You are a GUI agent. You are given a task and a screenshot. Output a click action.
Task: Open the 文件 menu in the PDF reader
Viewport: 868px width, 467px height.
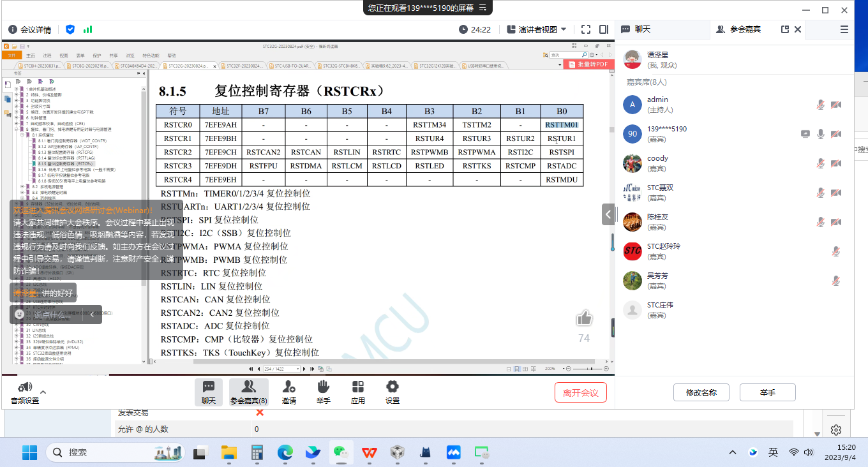pos(11,56)
